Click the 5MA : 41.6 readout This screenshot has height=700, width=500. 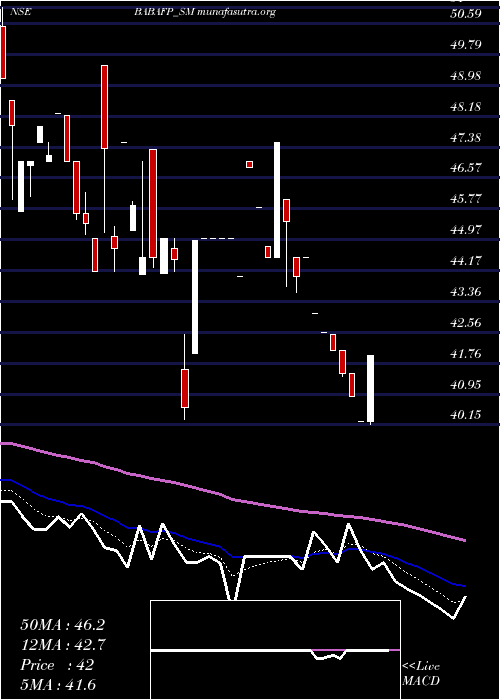tap(58, 685)
